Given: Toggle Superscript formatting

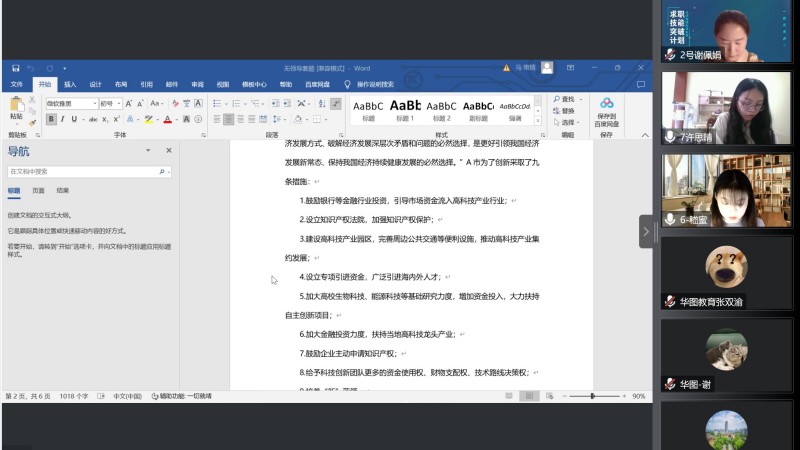Looking at the screenshot, I should click(x=116, y=119).
